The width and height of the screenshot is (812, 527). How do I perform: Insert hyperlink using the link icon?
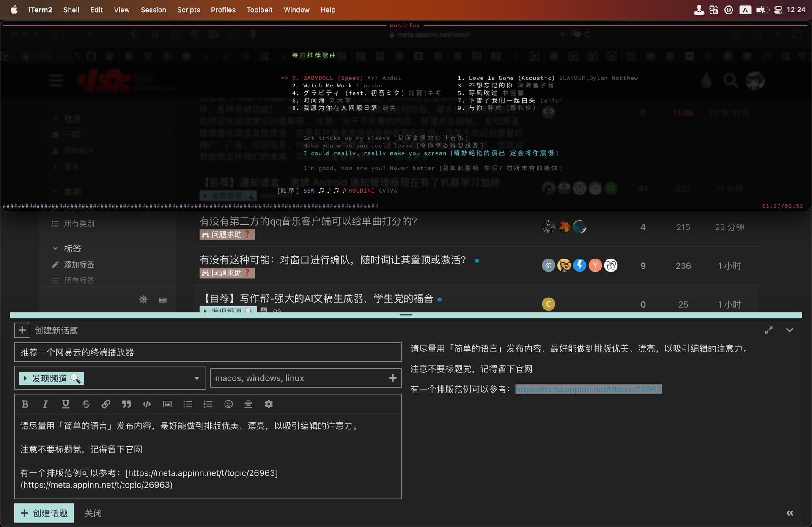(x=106, y=404)
